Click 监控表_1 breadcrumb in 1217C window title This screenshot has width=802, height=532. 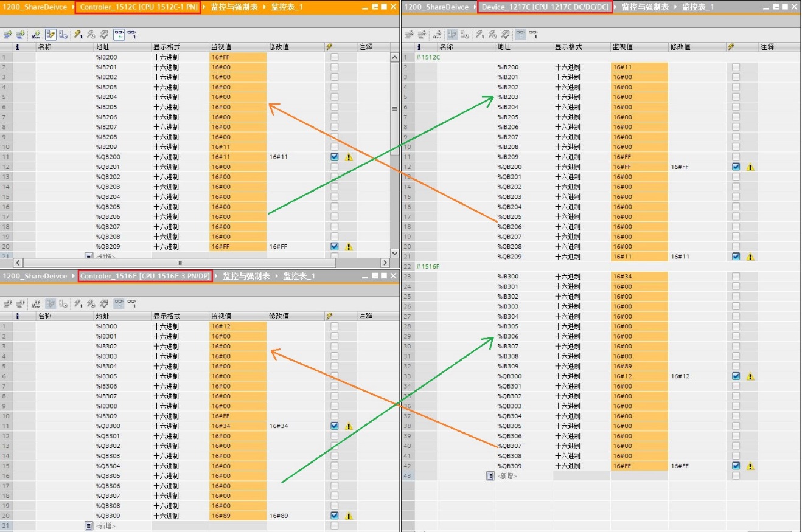click(x=698, y=7)
